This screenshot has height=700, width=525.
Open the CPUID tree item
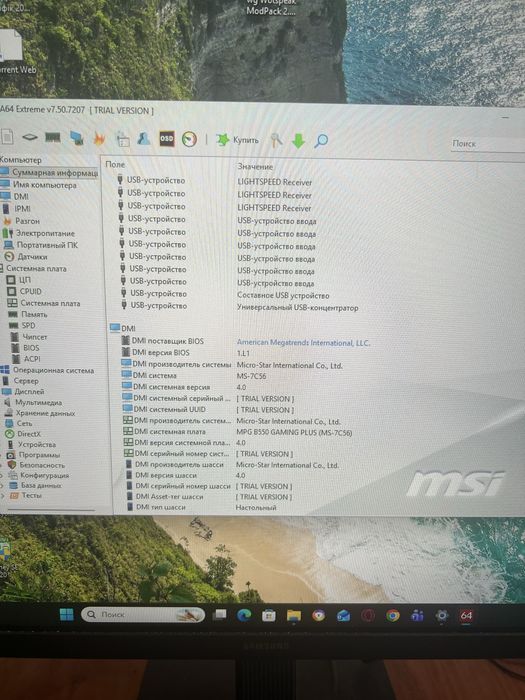[30, 291]
